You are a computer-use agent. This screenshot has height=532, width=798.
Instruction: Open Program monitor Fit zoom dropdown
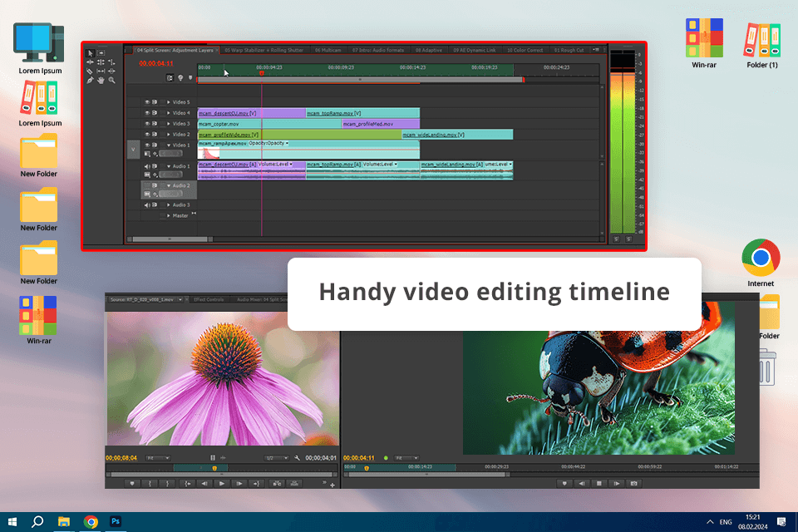point(406,458)
